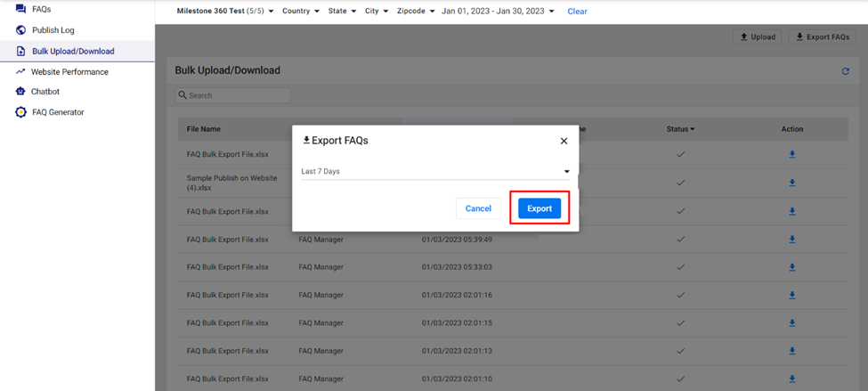Click FAQ Manager in the 02:01:10 row
Viewport: 868px width, 391px height.
click(x=321, y=379)
